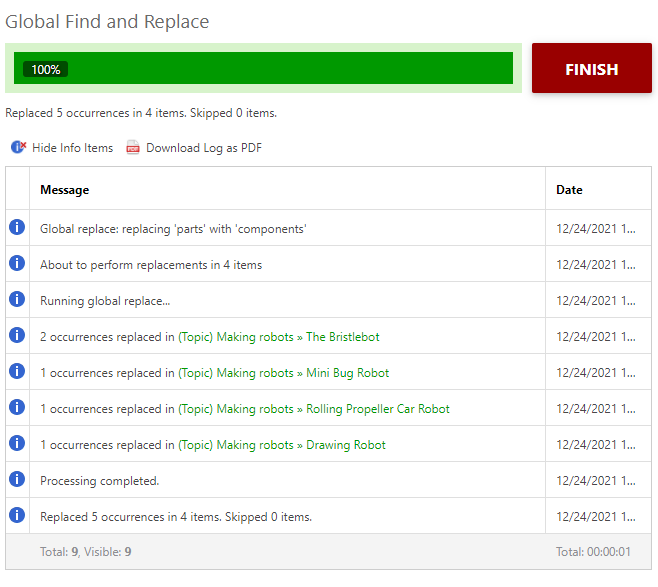Click the green 100% progress bar
Image resolution: width=658 pixels, height=587 pixels.
tap(263, 68)
